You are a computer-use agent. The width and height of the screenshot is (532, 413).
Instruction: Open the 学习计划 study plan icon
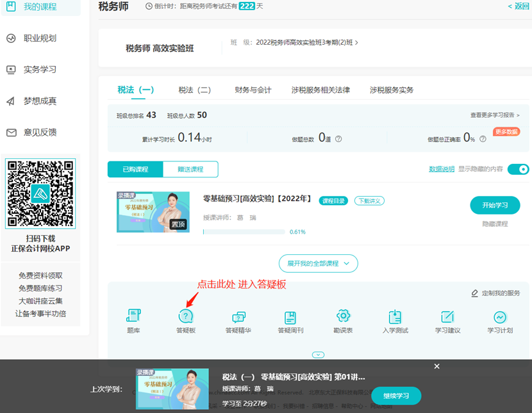(500, 317)
